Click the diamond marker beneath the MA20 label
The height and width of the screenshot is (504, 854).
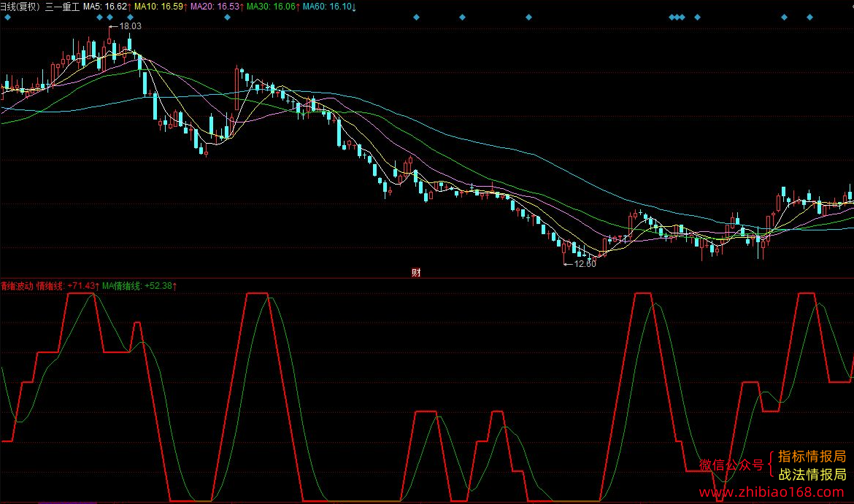[227, 18]
